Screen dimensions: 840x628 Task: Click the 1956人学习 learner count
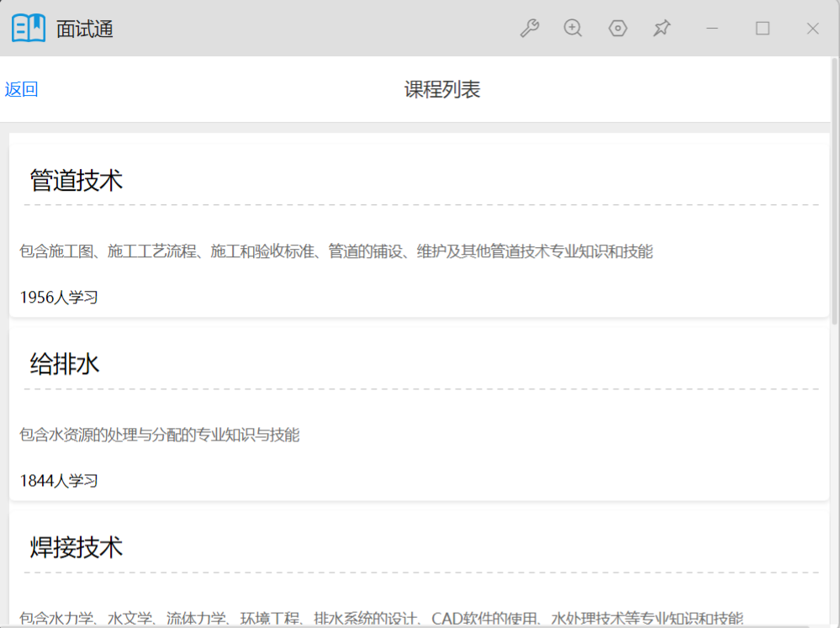click(x=59, y=297)
